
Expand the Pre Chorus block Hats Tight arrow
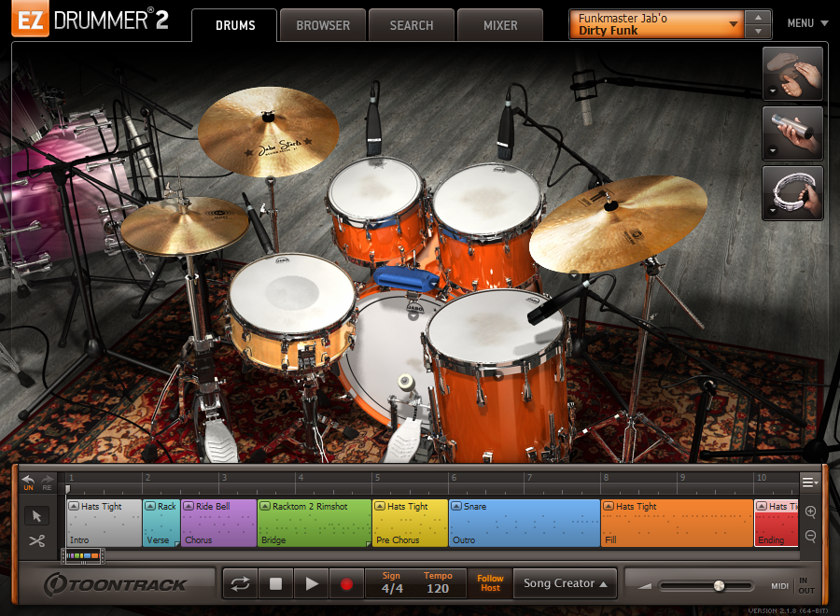(380, 506)
